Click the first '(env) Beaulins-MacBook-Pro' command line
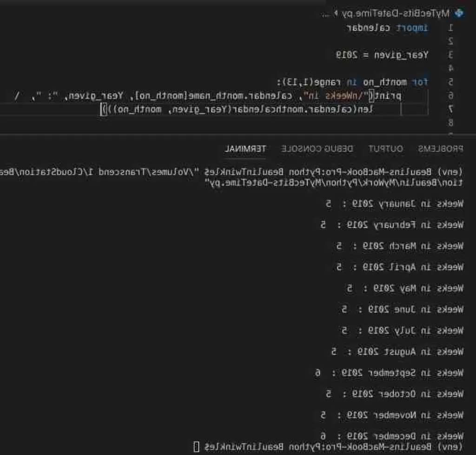Viewport: 476px width, 455px height. tap(232, 172)
